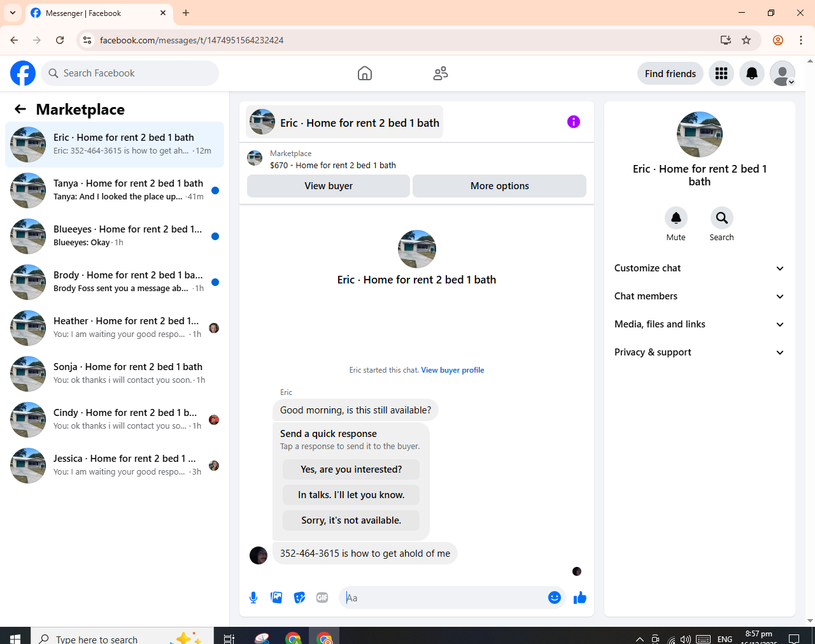
Task: Open Blueeyes' conversation
Action: pyautogui.click(x=115, y=236)
